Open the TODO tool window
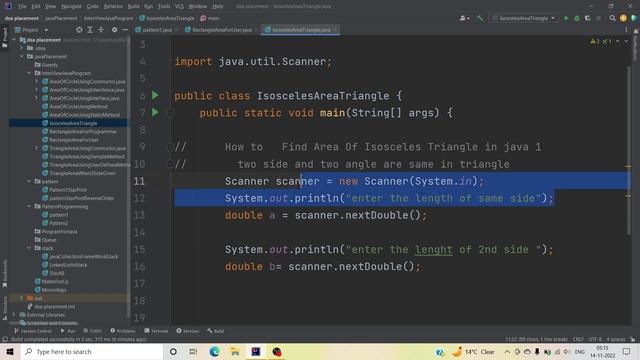This screenshot has width=640, height=360. (93, 331)
